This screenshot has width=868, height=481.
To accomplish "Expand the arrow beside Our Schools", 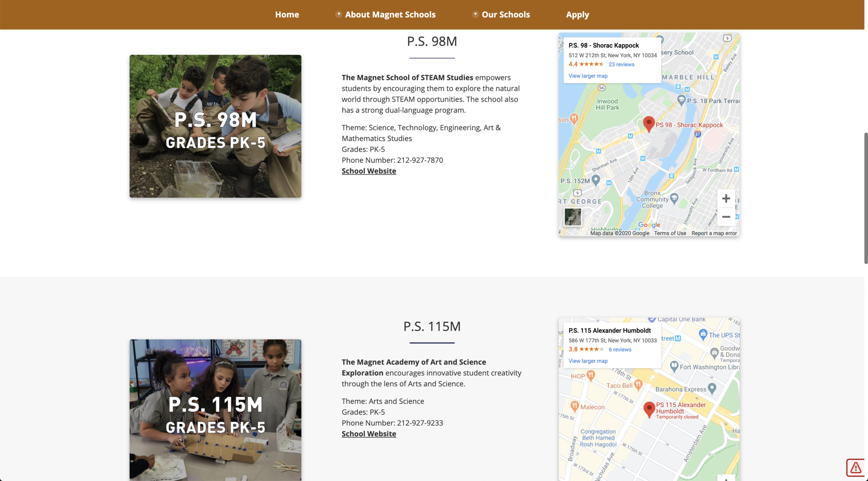I will coord(475,14).
